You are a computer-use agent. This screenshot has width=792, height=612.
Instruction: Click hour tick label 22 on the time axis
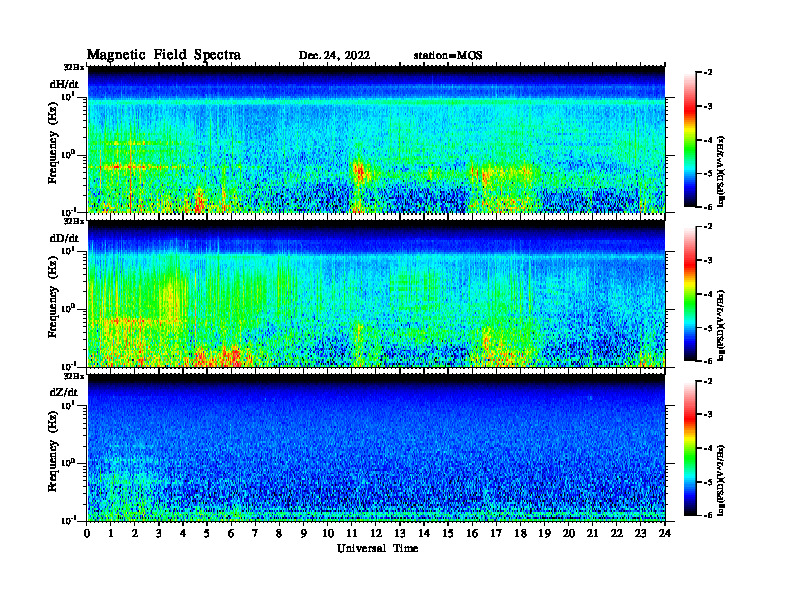coord(617,534)
